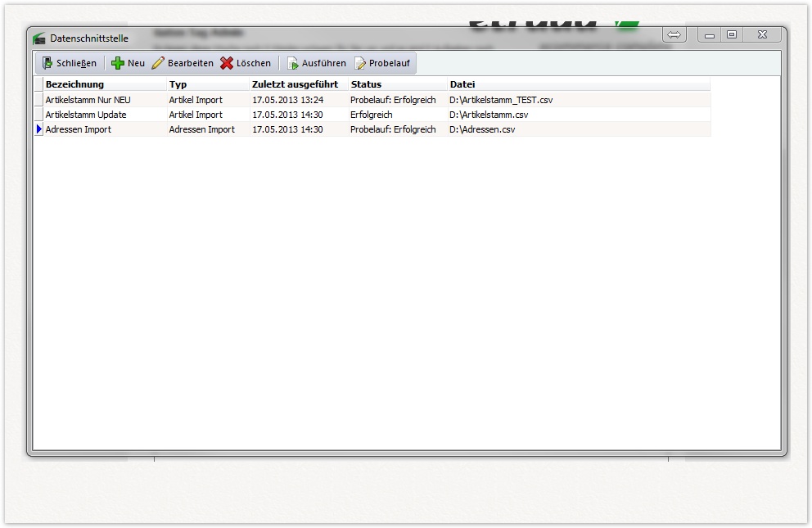Select the Artikelstamm Nur NEU row
The width and height of the screenshot is (812, 528).
click(88, 100)
